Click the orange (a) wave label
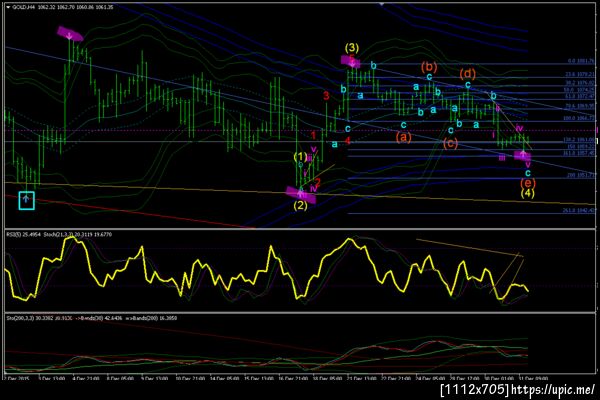 [x=403, y=137]
